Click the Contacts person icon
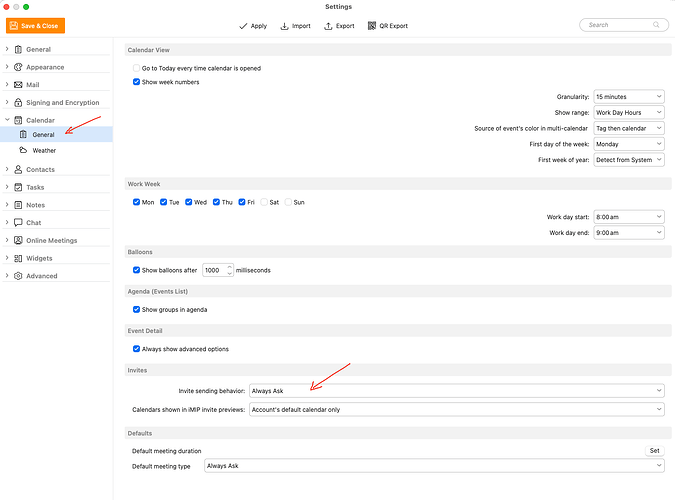The width and height of the screenshot is (675, 500). pos(18,170)
